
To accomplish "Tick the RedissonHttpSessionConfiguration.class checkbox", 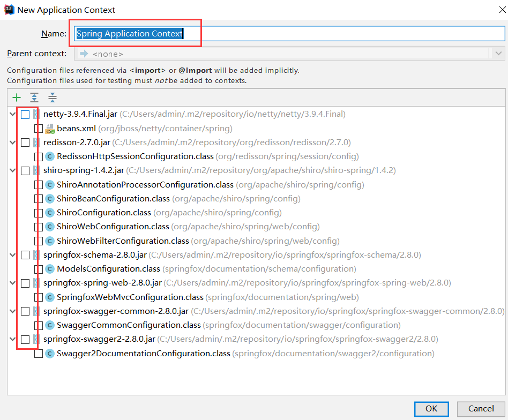I will [x=39, y=157].
